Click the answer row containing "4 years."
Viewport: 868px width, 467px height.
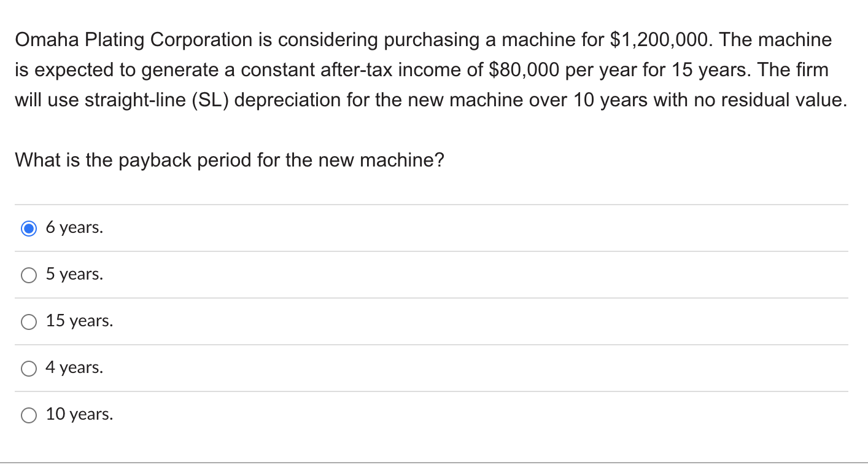pyautogui.click(x=430, y=367)
